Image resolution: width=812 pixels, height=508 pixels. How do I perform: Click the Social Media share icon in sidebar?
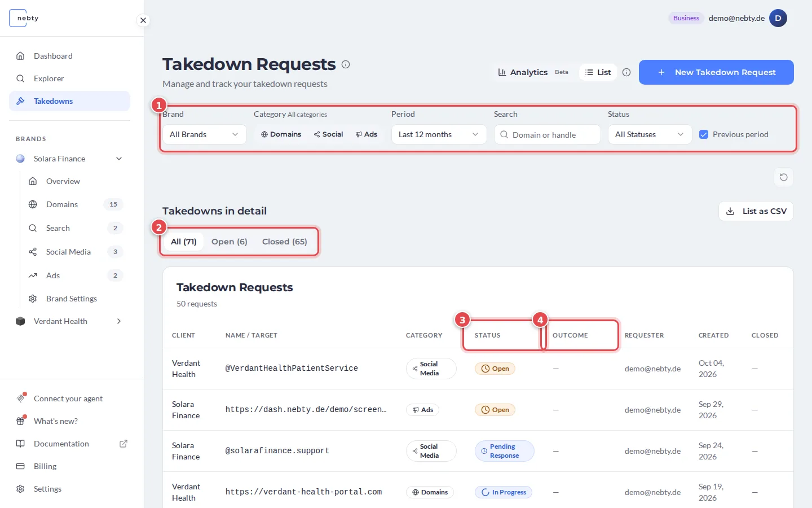point(33,252)
